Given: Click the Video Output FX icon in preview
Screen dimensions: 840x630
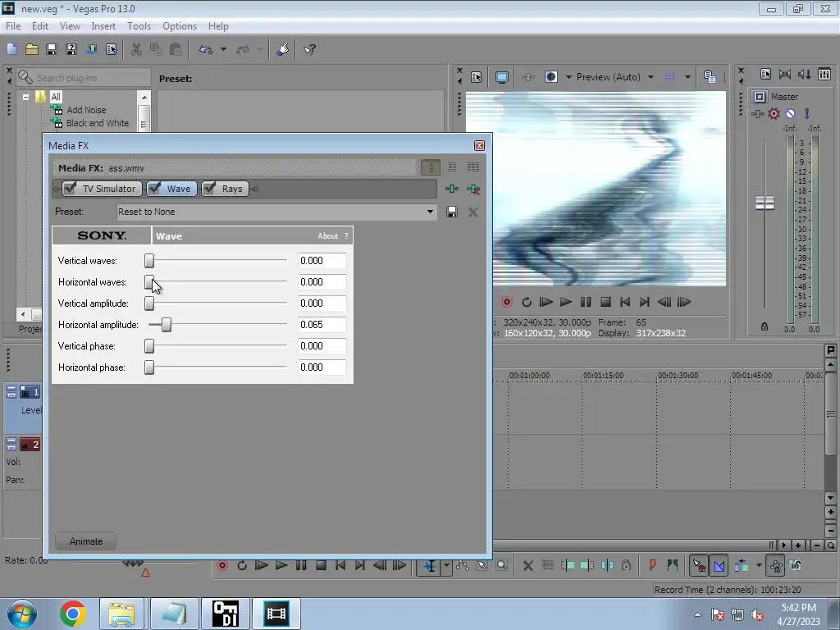Looking at the screenshot, I should (x=527, y=77).
